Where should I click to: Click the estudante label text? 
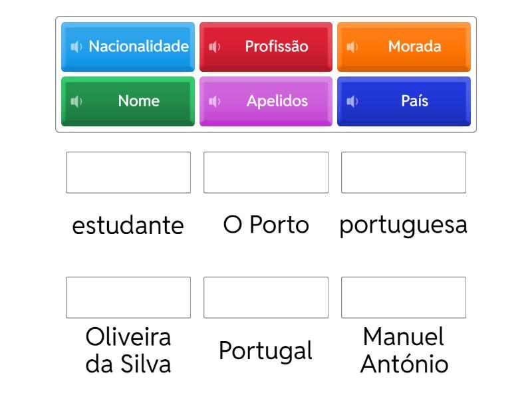pos(128,225)
